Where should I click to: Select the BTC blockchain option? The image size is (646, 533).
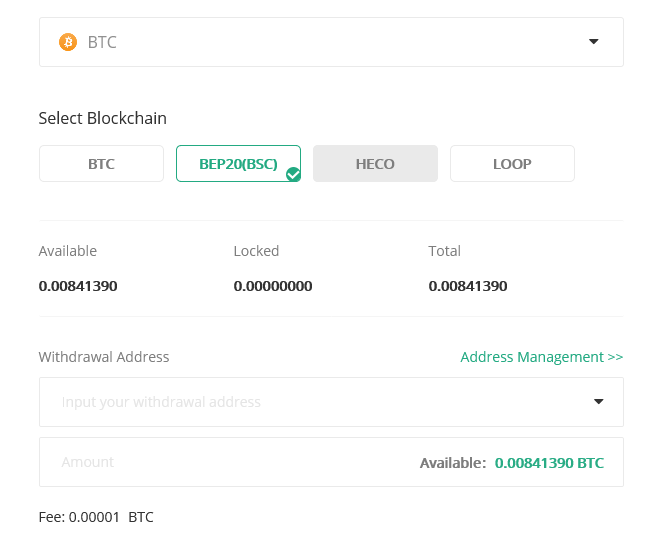(x=101, y=164)
